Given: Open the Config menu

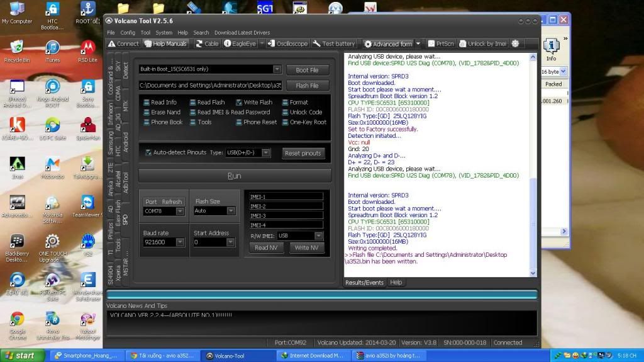Looking at the screenshot, I should click(x=128, y=33).
